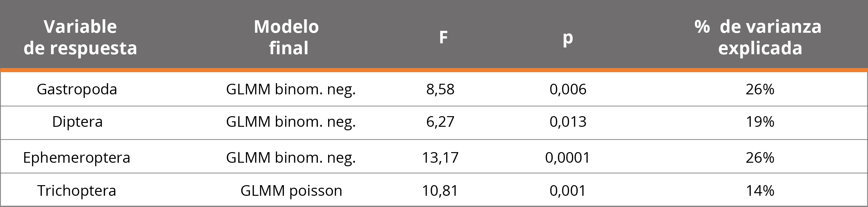The width and height of the screenshot is (868, 207).
Task: Click the F value 13,17
Action: pyautogui.click(x=440, y=158)
